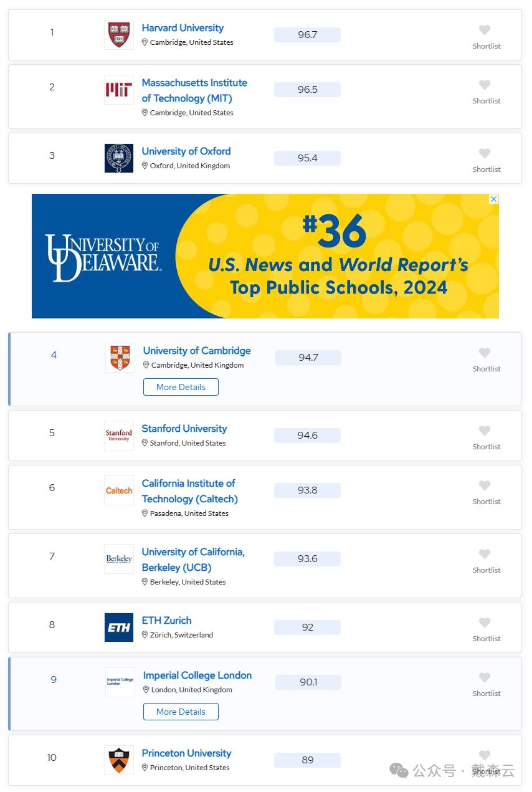The width and height of the screenshot is (532, 792).
Task: Open the University of Oxford link
Action: [x=186, y=151]
